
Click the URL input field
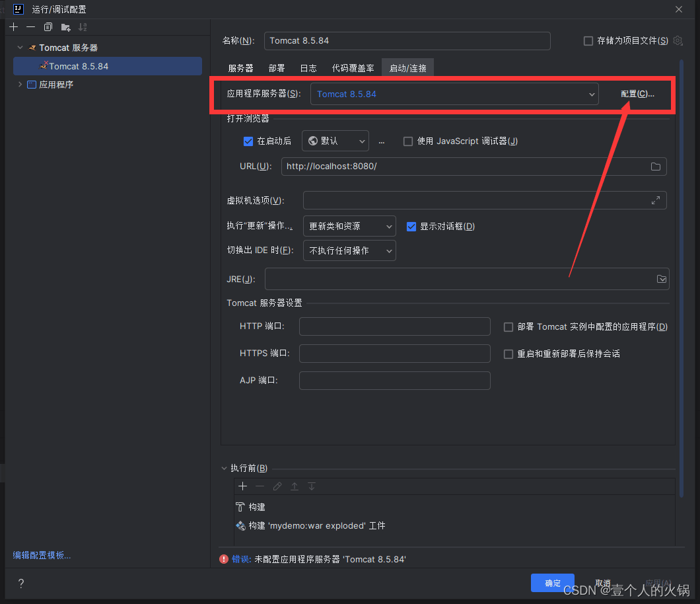click(473, 167)
